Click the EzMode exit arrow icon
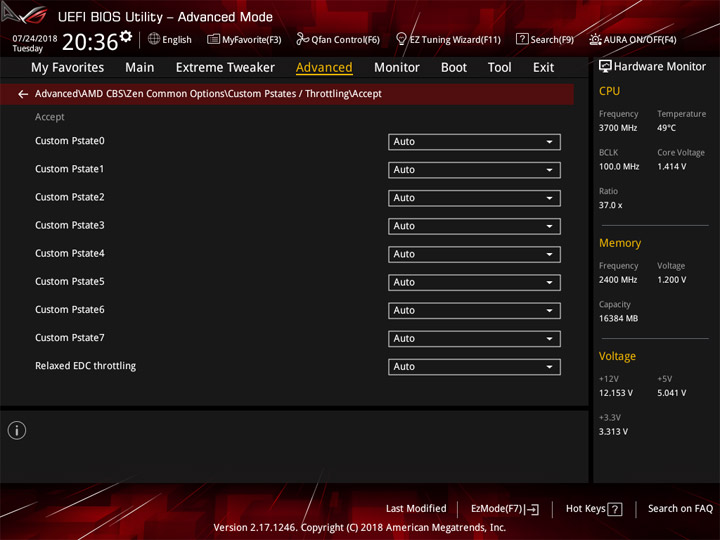720x540 pixels. click(531, 509)
